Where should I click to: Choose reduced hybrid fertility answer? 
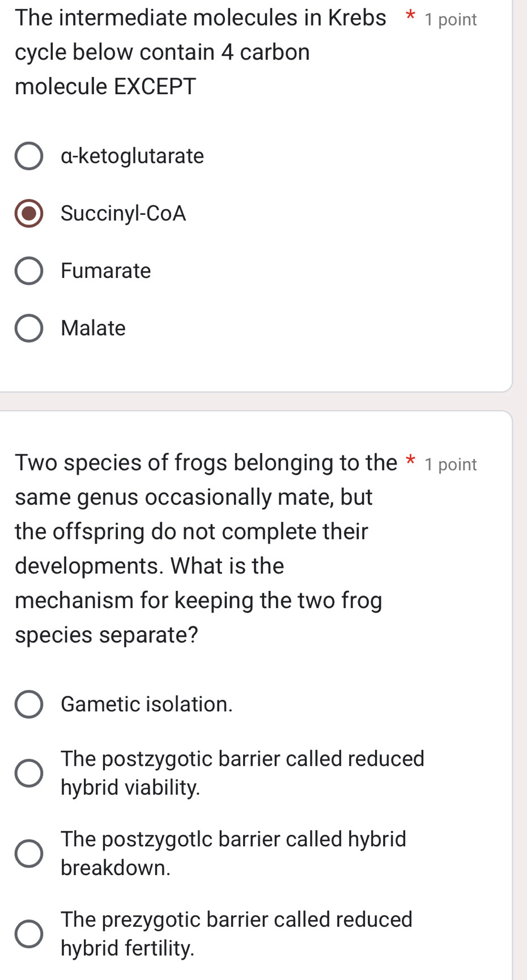tap(29, 932)
